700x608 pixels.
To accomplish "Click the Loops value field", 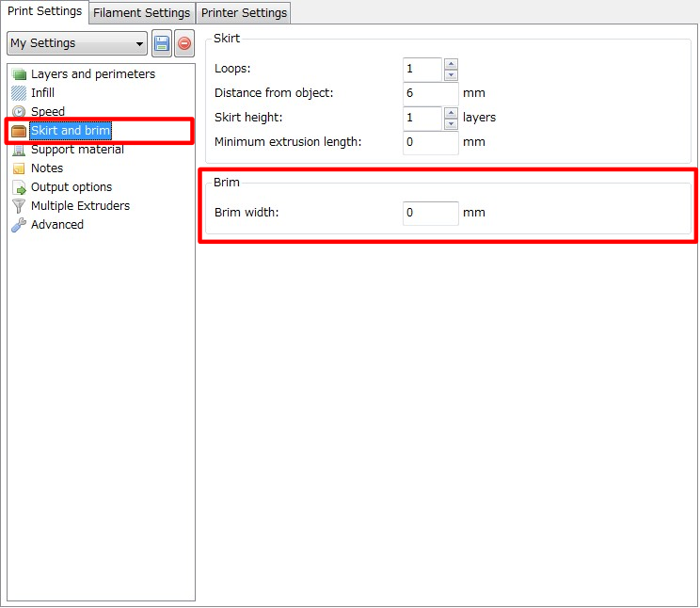I will 422,70.
